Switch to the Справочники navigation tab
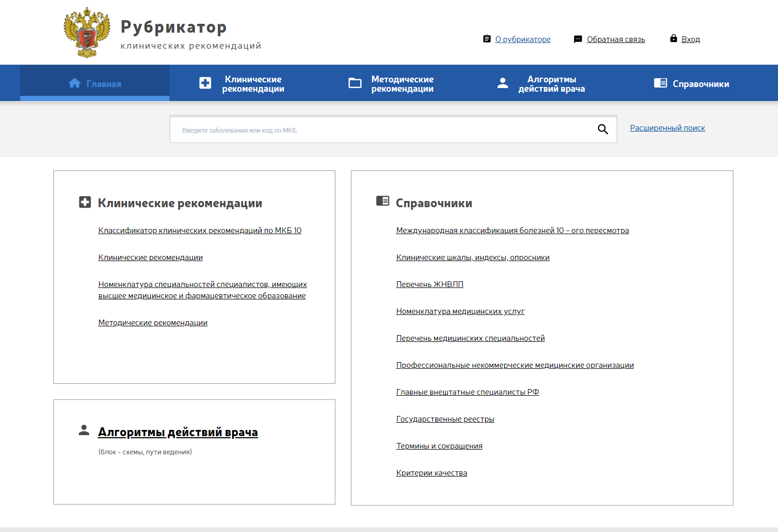Viewport: 778px width, 532px height. coord(700,84)
